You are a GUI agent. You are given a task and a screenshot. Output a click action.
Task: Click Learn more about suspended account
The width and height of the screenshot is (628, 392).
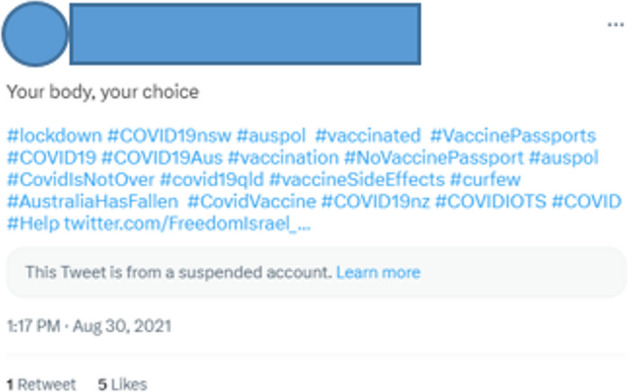(378, 273)
